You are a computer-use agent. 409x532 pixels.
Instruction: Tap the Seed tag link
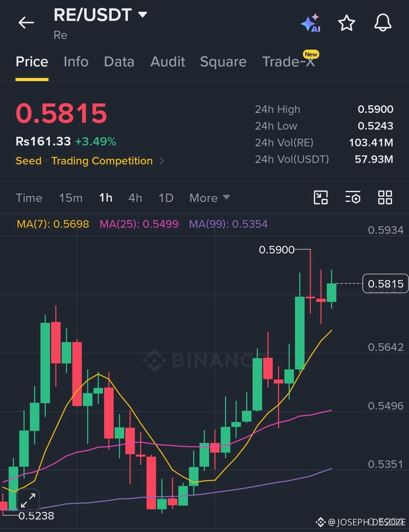[28, 161]
